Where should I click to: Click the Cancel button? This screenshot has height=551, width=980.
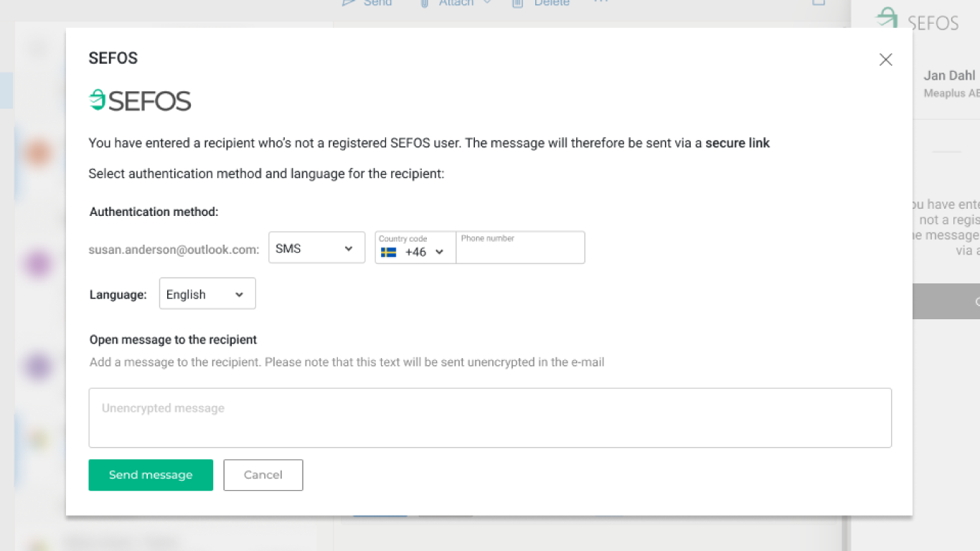[263, 475]
